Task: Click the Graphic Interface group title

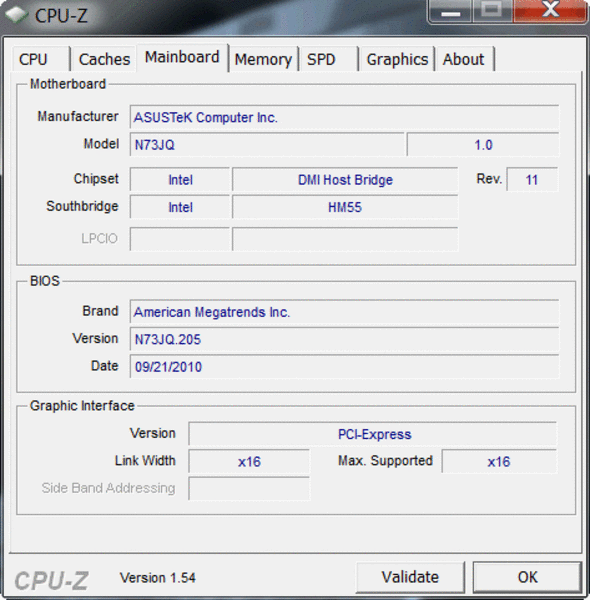Action: click(x=82, y=406)
